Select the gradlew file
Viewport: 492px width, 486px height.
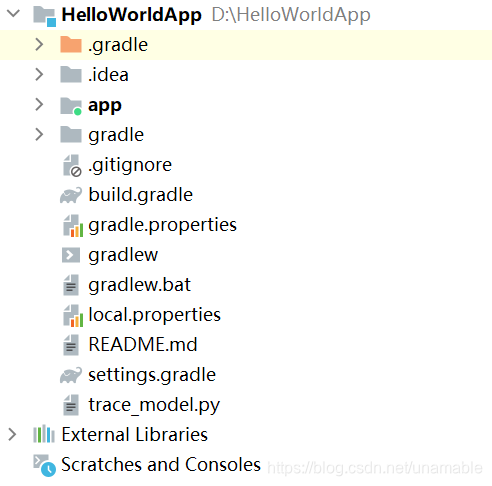(x=123, y=255)
